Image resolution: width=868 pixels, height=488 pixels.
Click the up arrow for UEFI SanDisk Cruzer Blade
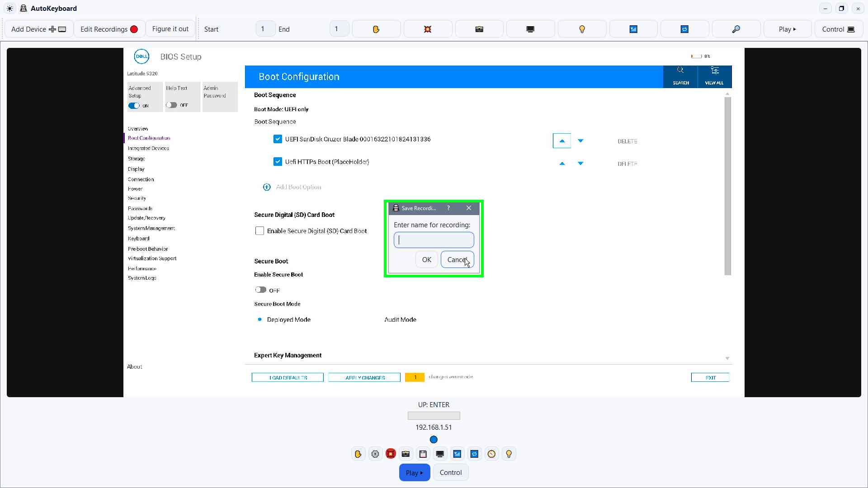pyautogui.click(x=562, y=141)
